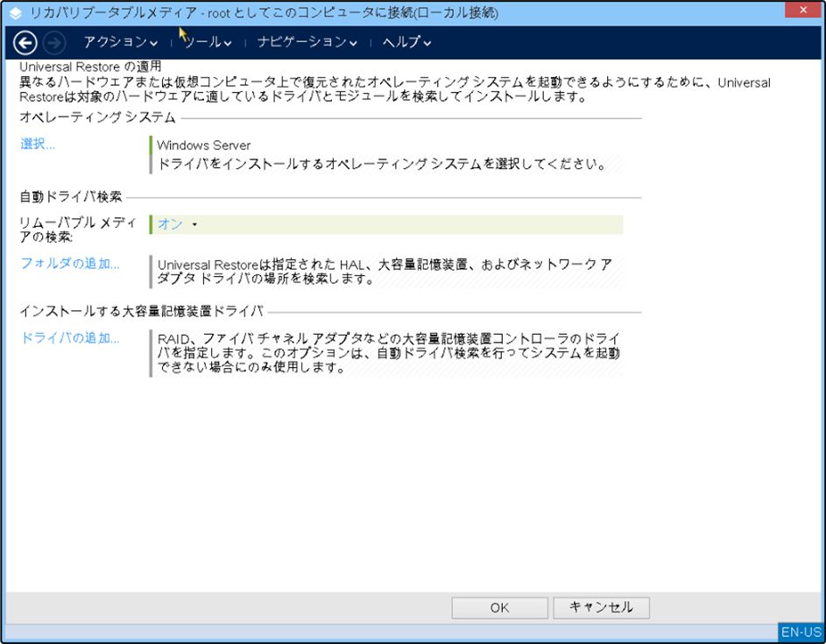This screenshot has width=826, height=644.
Task: Open the アクション menu
Action: click(120, 42)
